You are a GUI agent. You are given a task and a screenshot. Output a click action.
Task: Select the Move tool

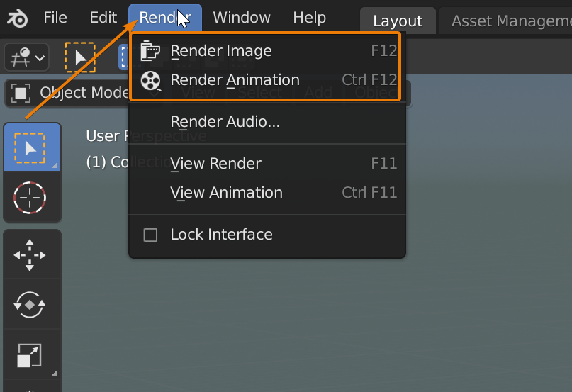(29, 255)
